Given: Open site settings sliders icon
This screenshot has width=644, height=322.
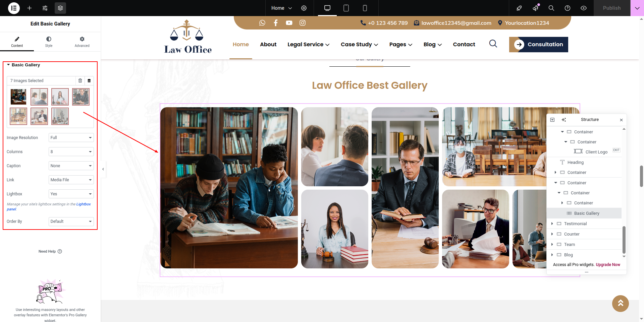Looking at the screenshot, I should pos(45,8).
